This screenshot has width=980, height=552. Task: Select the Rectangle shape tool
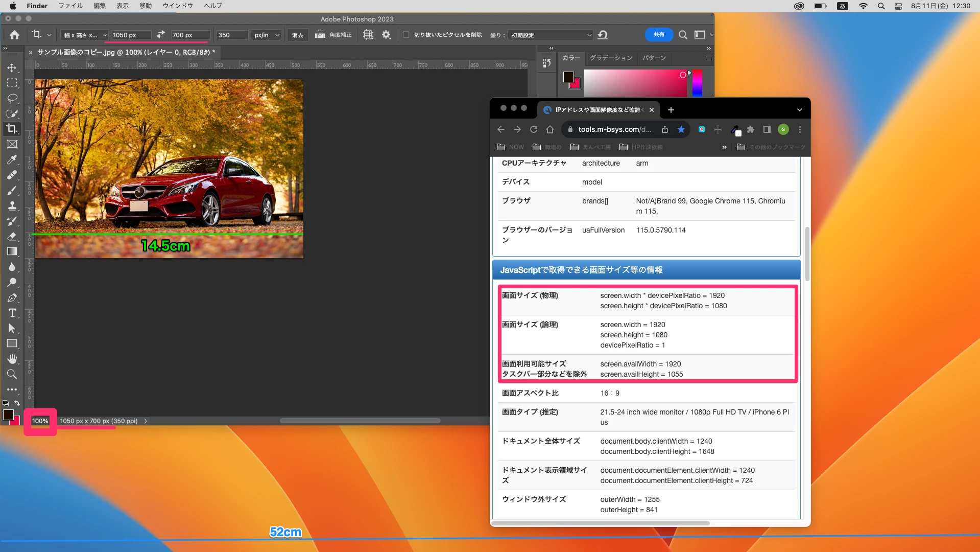click(12, 343)
